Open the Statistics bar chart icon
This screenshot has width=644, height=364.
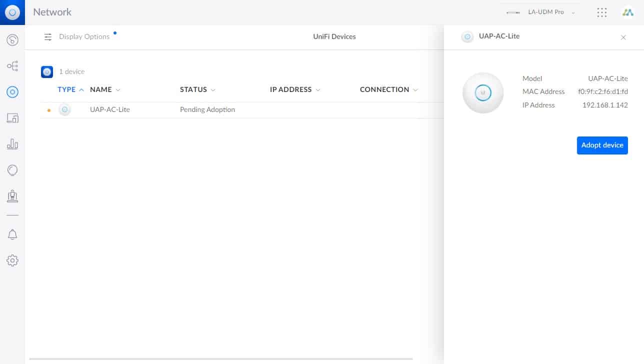point(12,144)
